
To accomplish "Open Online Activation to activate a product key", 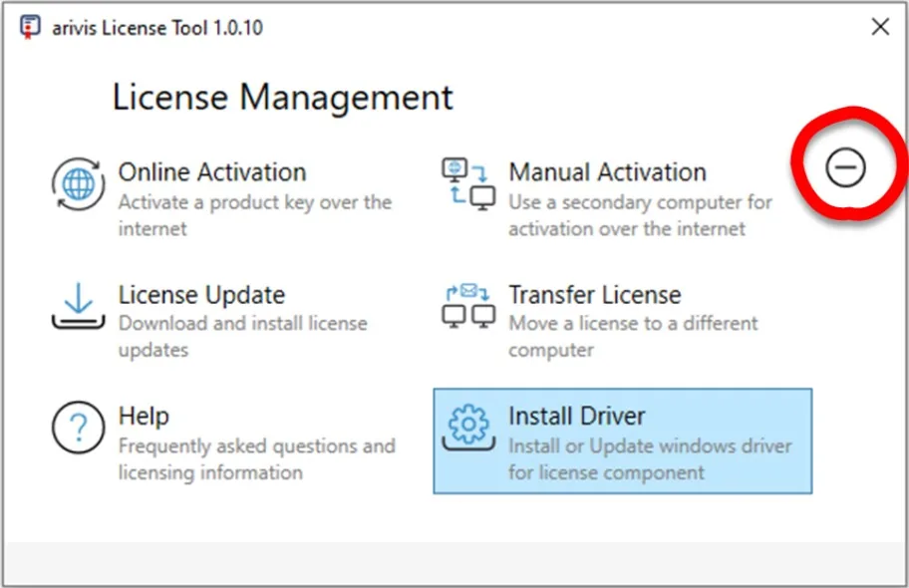I will [x=212, y=171].
